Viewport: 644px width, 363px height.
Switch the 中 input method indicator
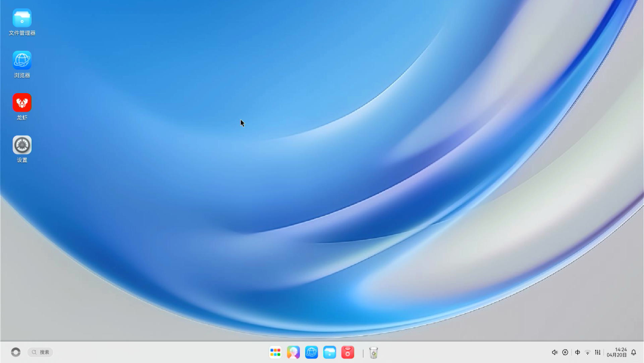click(577, 352)
